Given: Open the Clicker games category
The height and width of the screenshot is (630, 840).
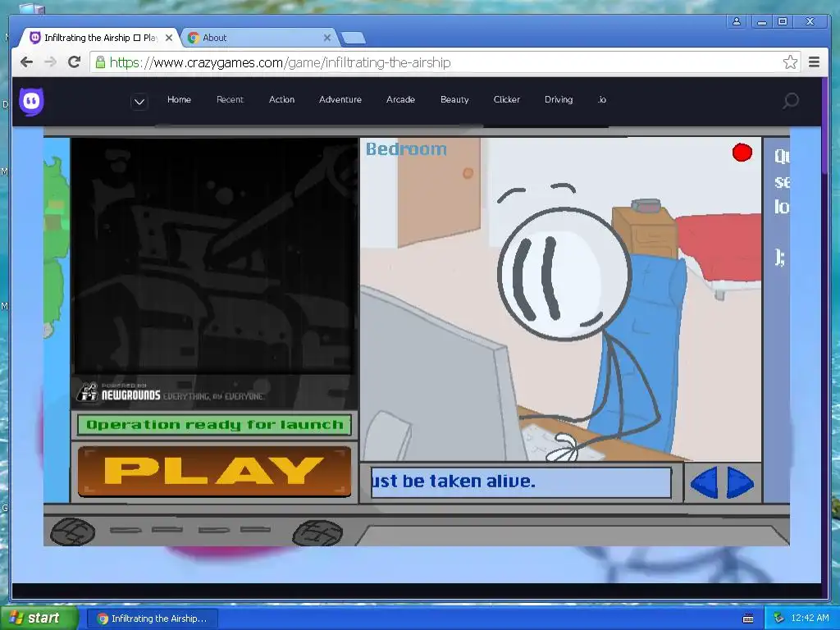Looking at the screenshot, I should coord(507,99).
